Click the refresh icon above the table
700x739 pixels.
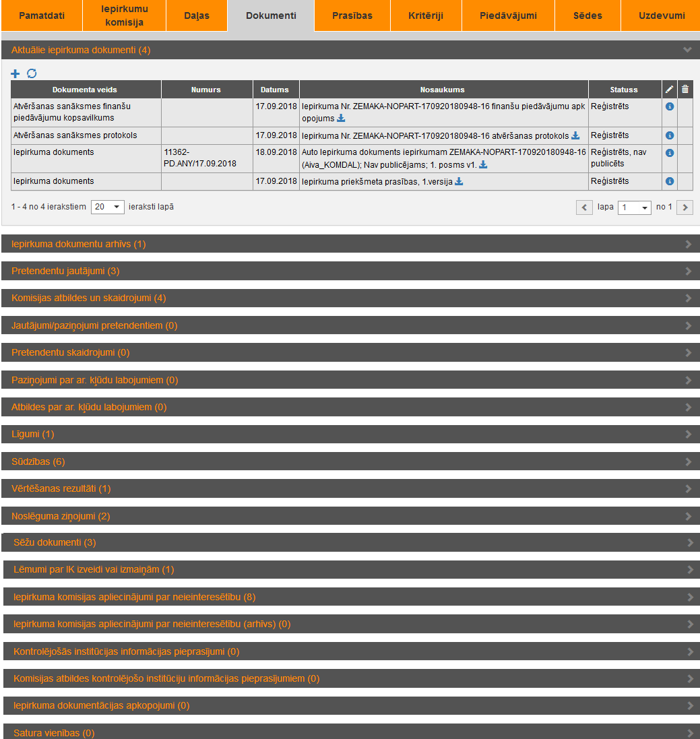32,73
